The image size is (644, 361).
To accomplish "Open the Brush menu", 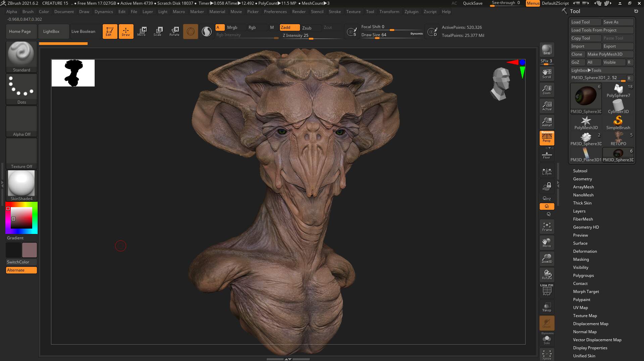I will click(x=28, y=11).
